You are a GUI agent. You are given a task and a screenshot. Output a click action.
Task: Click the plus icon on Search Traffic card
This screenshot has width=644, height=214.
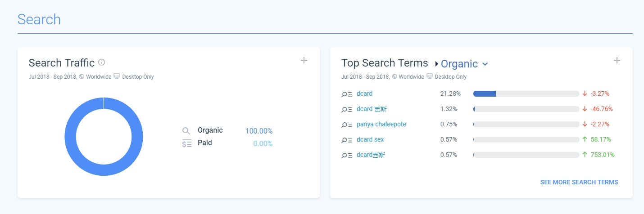(304, 60)
